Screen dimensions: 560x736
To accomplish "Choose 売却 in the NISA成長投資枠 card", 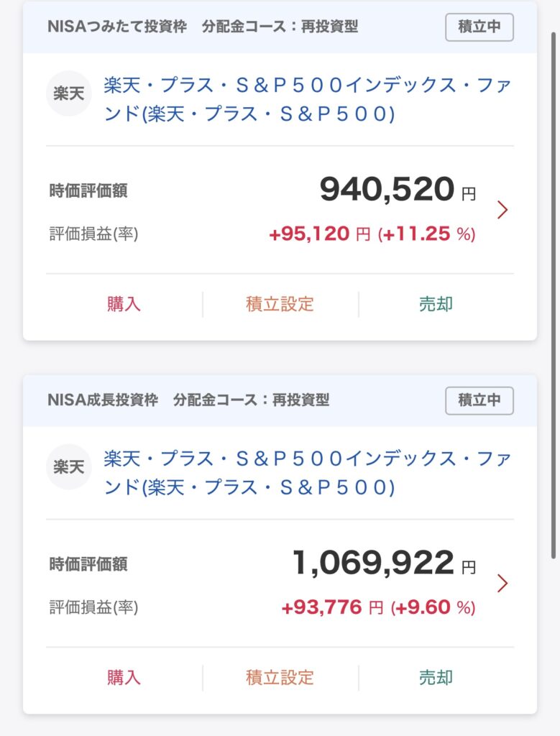I will [436, 677].
